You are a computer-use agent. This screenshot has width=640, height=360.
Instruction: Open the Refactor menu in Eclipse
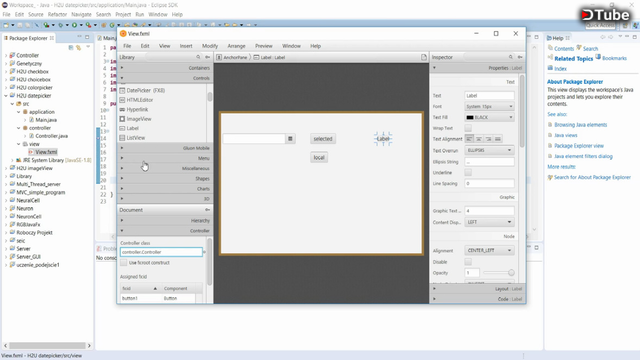[x=57, y=14]
